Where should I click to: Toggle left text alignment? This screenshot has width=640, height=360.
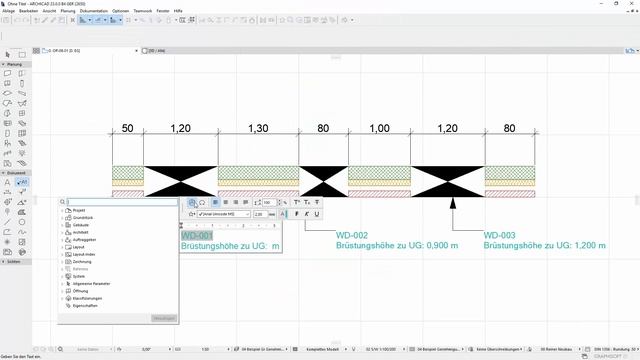click(x=215, y=202)
